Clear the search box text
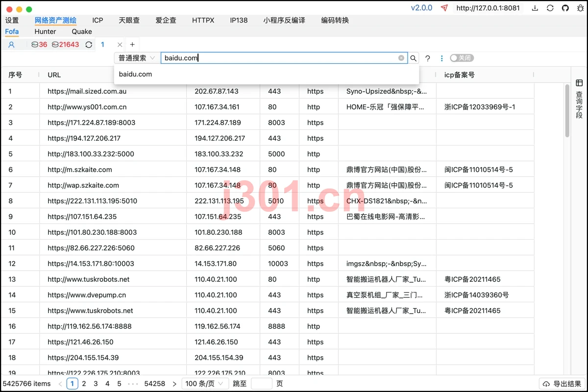 401,58
